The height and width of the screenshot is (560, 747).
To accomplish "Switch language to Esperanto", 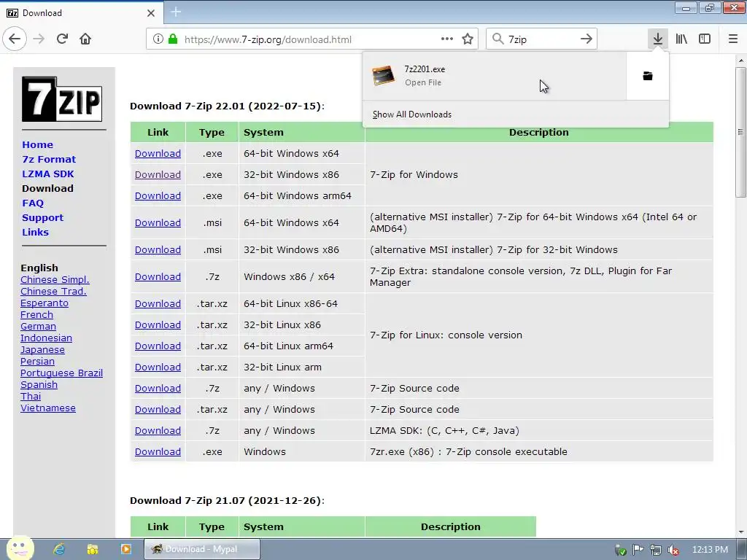I will tap(44, 303).
